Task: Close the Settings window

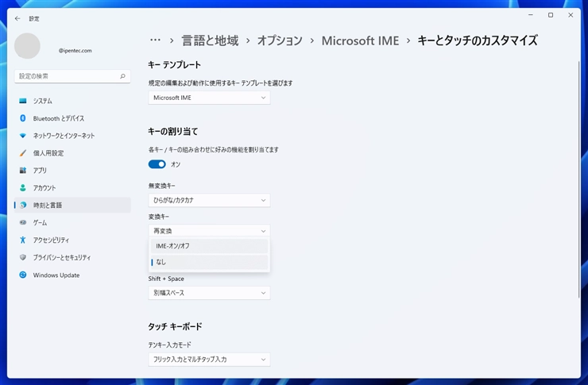Action: pos(571,15)
